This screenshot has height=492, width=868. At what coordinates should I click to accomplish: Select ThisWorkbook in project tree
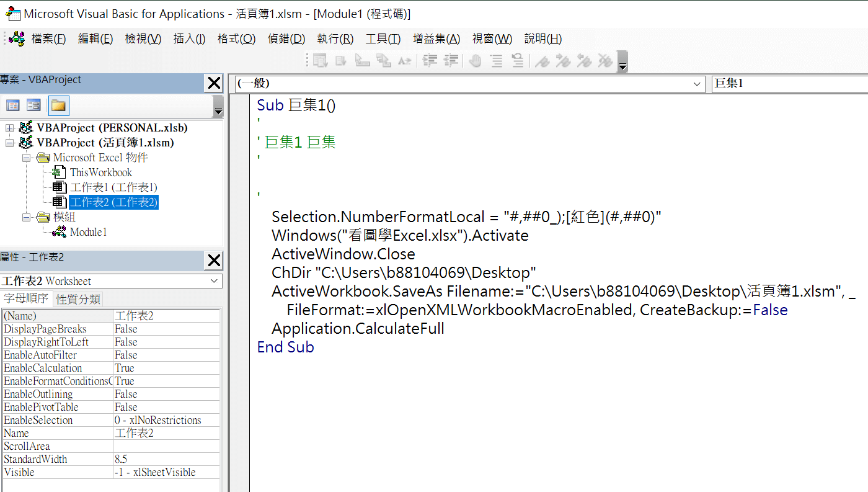pyautogui.click(x=101, y=172)
